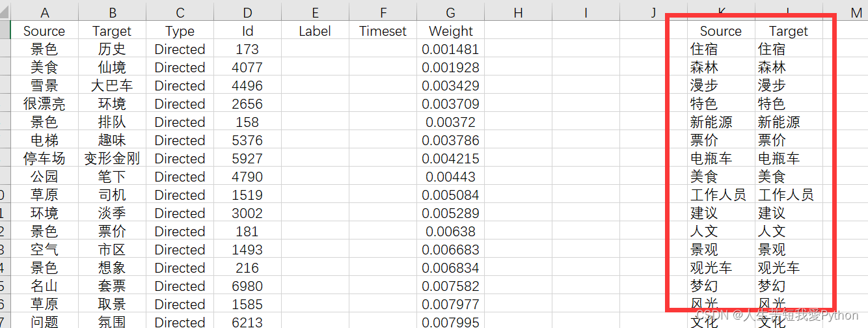This screenshot has height=328, width=868.
Task: Select column H header
Action: [518, 12]
